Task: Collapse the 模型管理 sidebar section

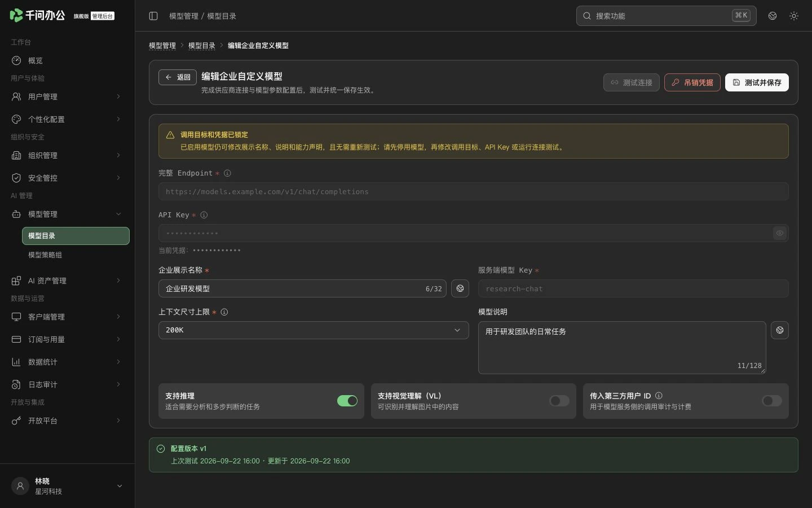Action: (x=67, y=214)
